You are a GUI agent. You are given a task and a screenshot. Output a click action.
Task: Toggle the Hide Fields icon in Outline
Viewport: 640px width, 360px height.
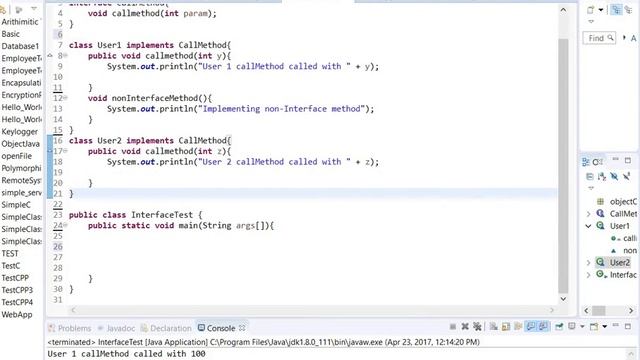[x=614, y=176]
